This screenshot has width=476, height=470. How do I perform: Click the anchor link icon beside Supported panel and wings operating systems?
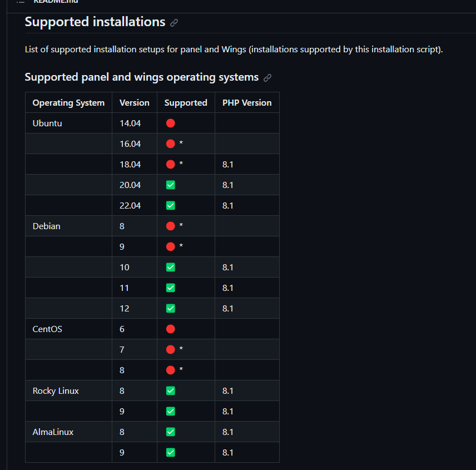(267, 78)
